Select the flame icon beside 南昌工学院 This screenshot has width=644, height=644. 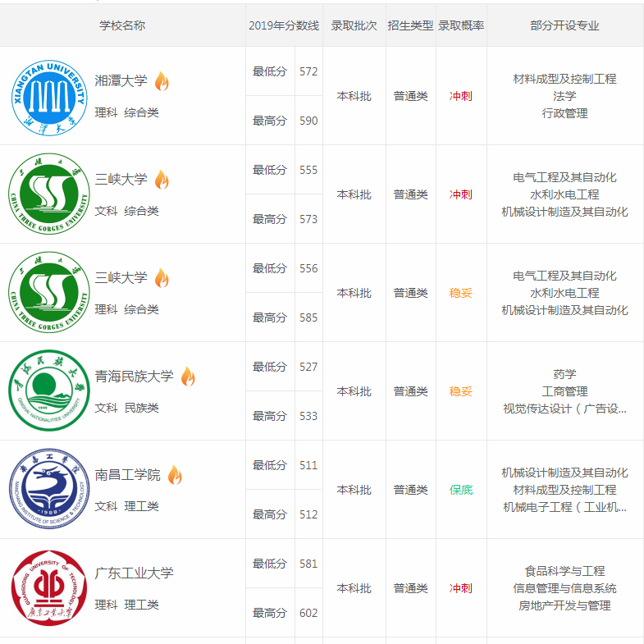click(x=175, y=474)
